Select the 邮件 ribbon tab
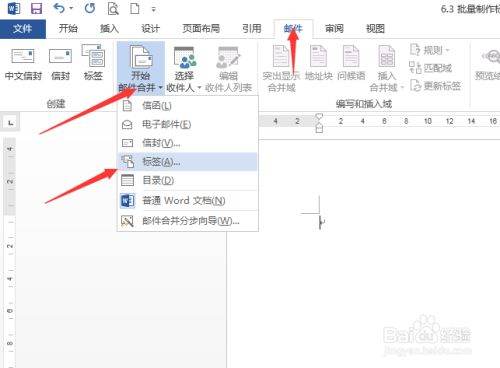500x368 pixels. 293,29
